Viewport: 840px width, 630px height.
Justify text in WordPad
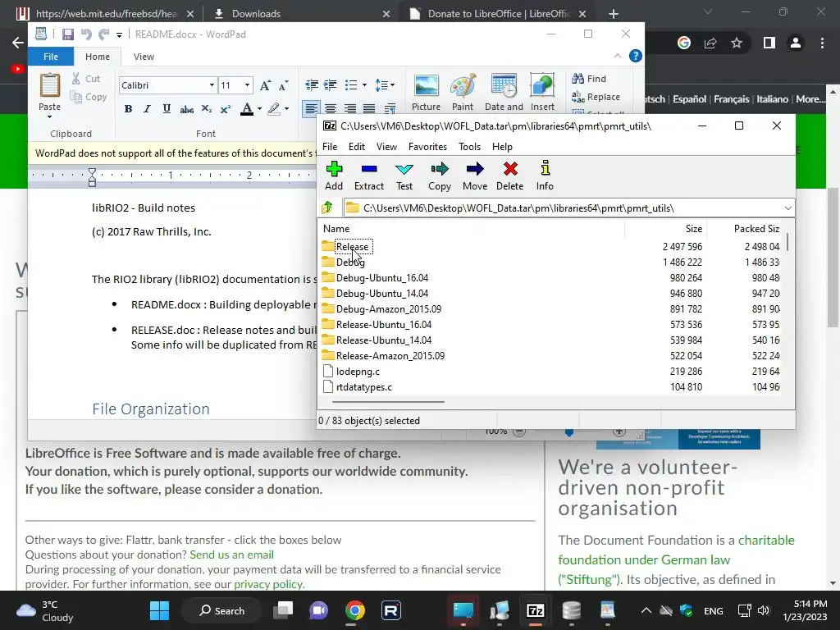[369, 109]
